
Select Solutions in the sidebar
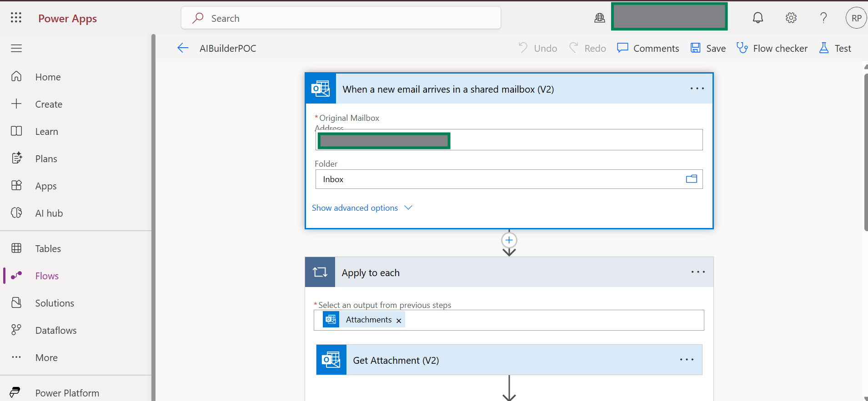pyautogui.click(x=55, y=303)
